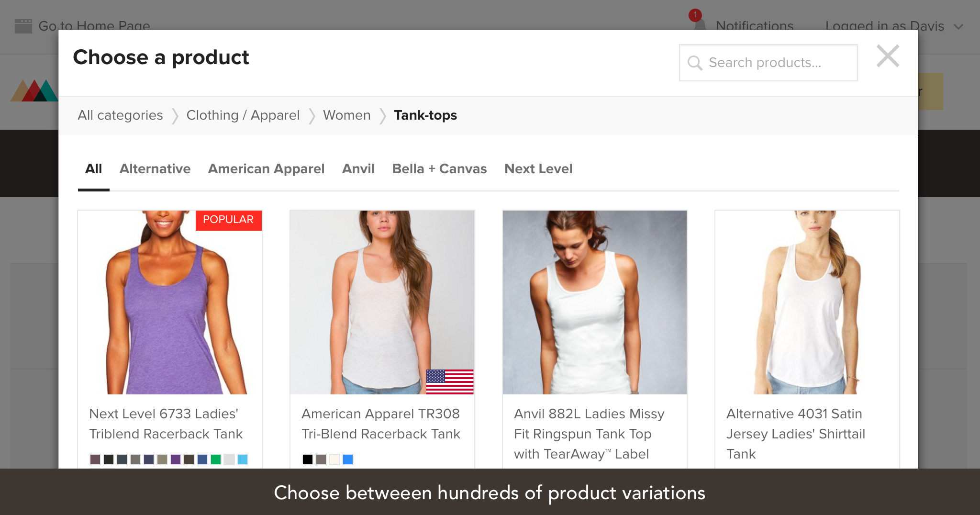Focus the Search products field
This screenshot has height=515, width=980.
(768, 63)
